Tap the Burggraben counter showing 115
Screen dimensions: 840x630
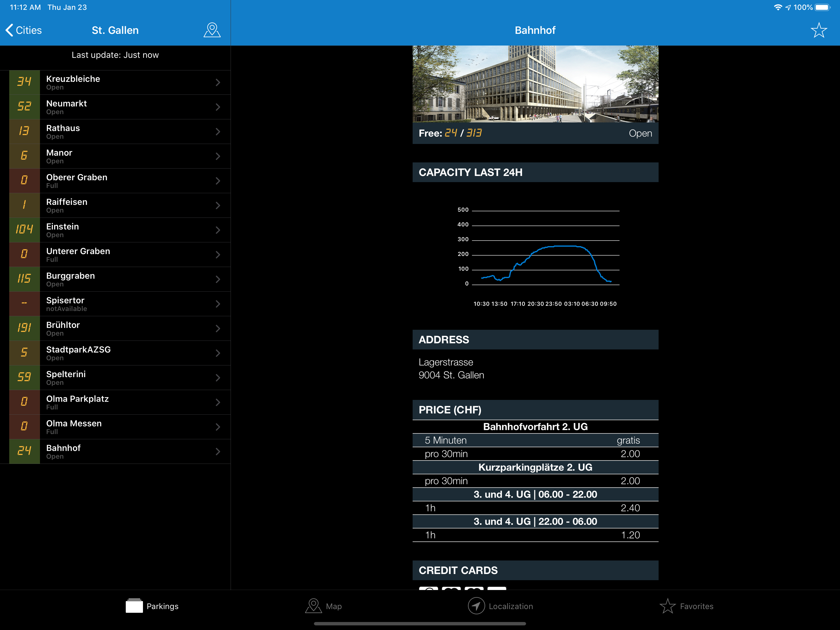tap(24, 279)
